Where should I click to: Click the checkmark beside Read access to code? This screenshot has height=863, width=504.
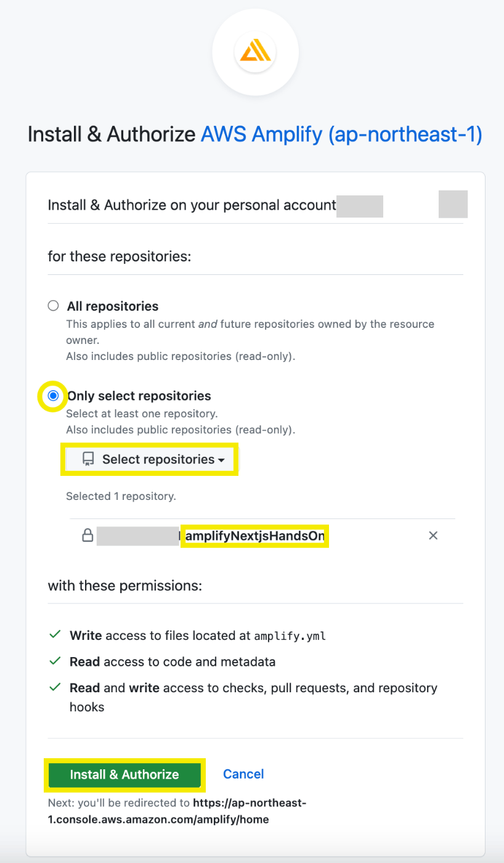[55, 661]
